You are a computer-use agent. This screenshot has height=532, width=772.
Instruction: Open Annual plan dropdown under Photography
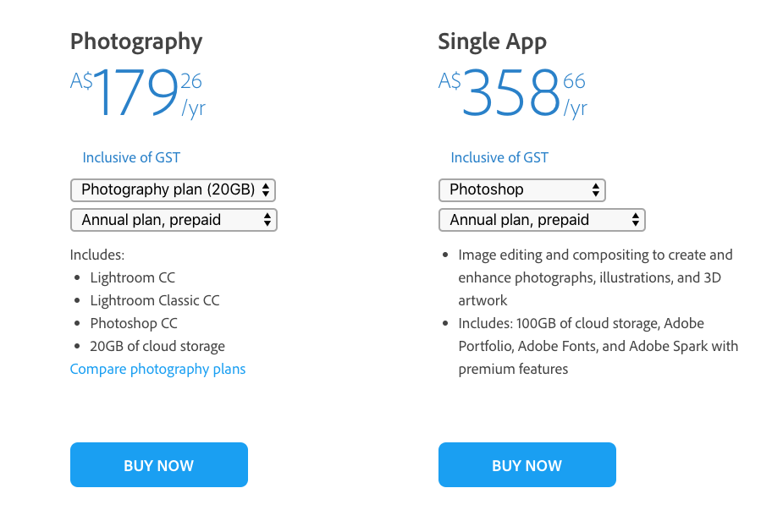[x=174, y=220]
